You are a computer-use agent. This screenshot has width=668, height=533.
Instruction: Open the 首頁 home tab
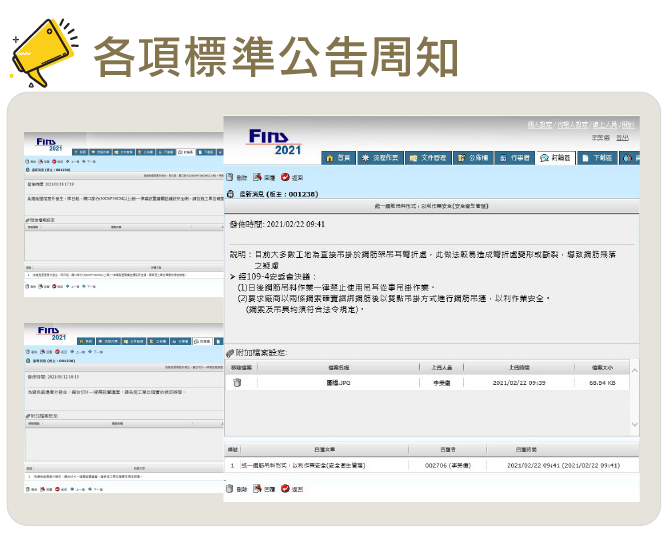point(339,158)
